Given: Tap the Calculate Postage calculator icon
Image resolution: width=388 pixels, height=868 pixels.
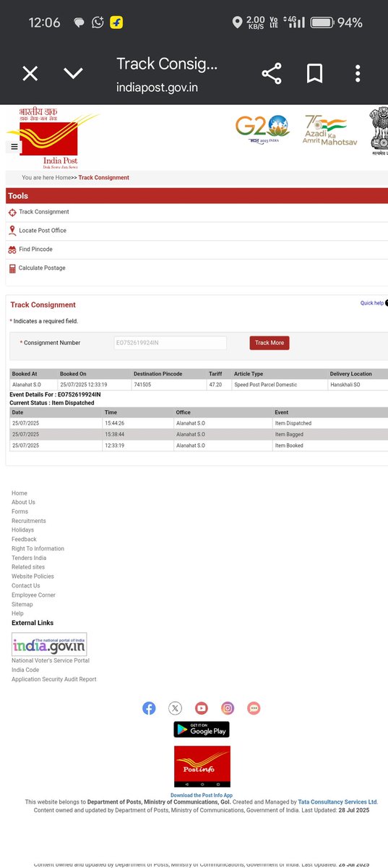Looking at the screenshot, I should (x=12, y=268).
